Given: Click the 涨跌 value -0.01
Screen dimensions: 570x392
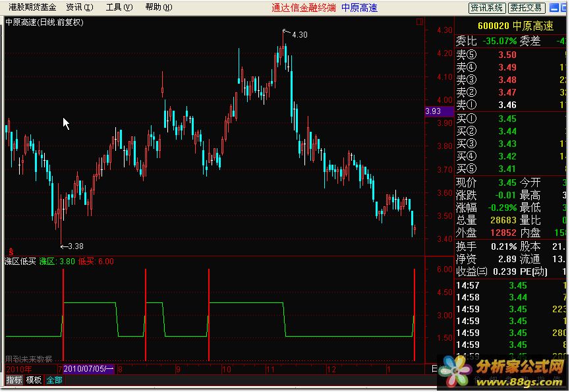Looking at the screenshot, I should click(x=505, y=195).
